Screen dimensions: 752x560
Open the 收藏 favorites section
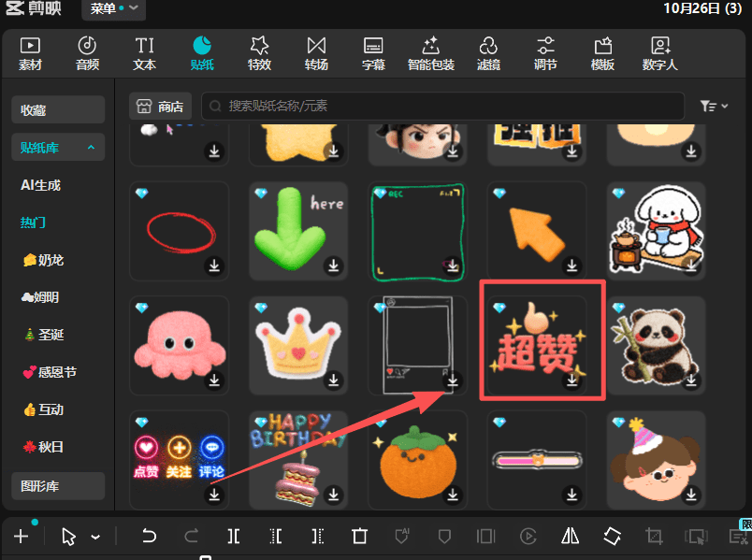tap(57, 110)
